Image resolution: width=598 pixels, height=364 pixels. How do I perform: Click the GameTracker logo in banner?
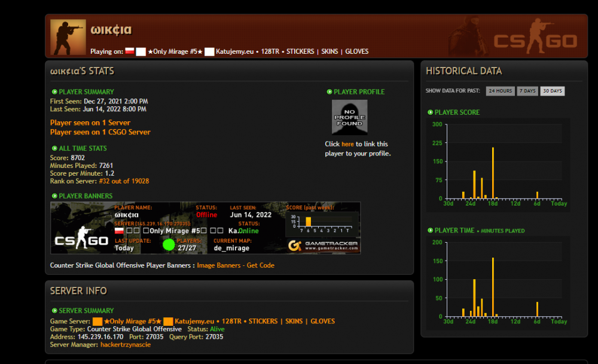[x=323, y=246]
